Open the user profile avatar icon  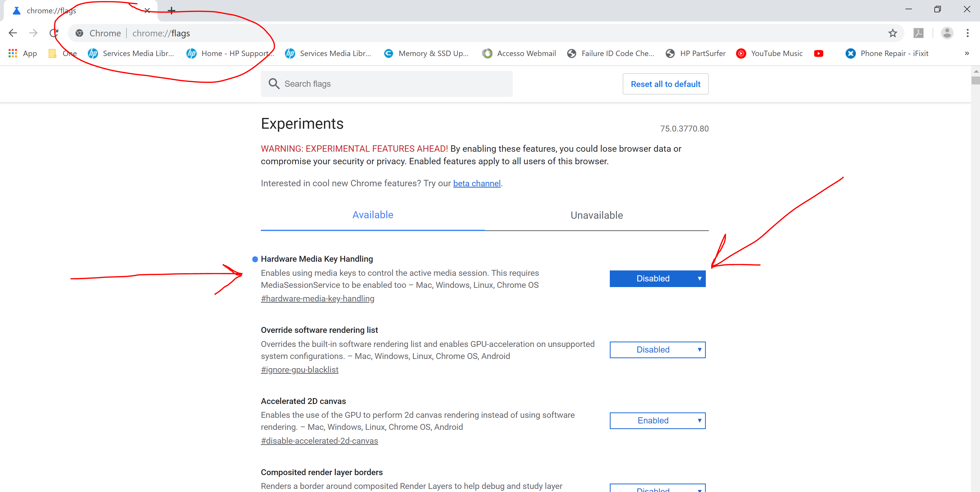947,33
